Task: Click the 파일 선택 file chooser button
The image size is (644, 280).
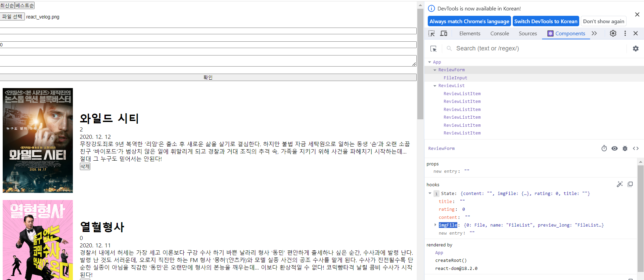Action: click(x=12, y=16)
